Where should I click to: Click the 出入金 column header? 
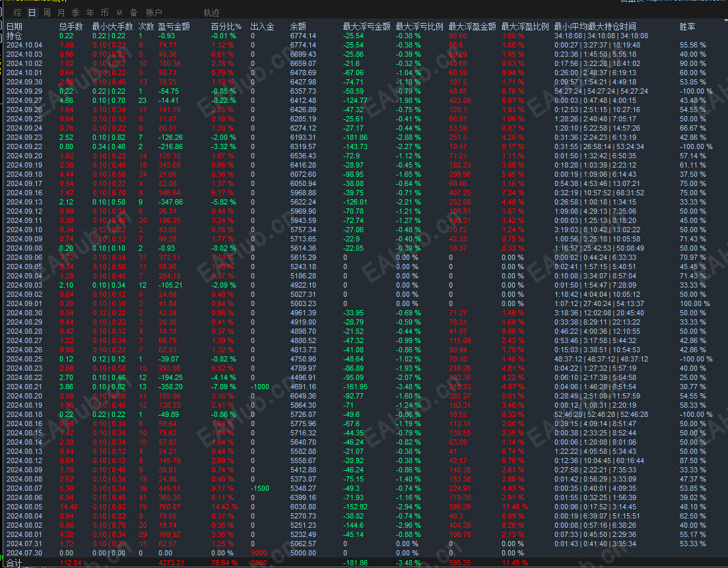(x=262, y=26)
